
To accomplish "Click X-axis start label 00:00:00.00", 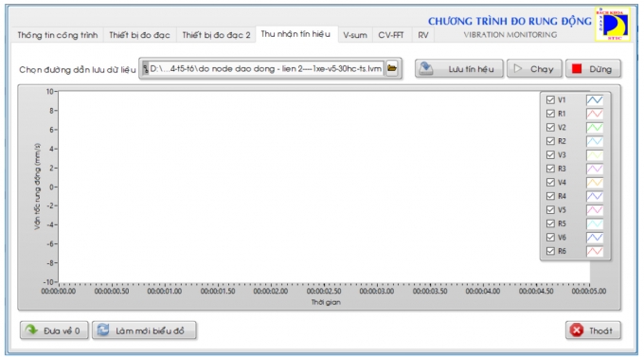I will coord(59,292).
